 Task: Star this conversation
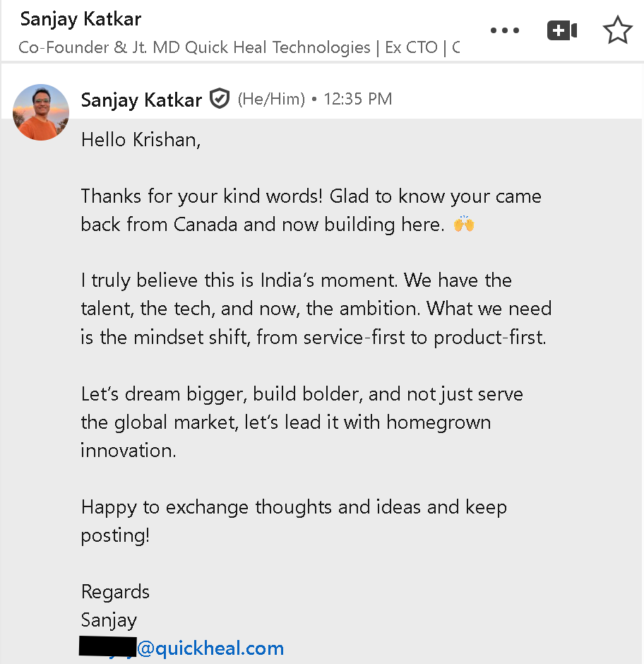(x=617, y=31)
